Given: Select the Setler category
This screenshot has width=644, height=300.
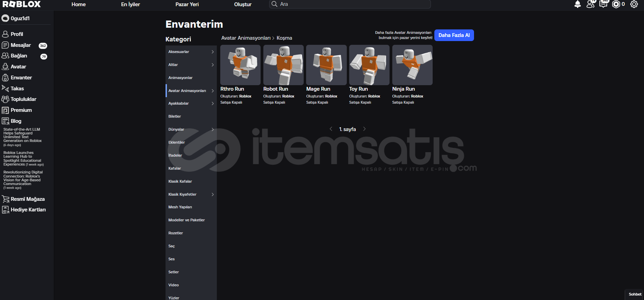Looking at the screenshot, I should [191, 272].
